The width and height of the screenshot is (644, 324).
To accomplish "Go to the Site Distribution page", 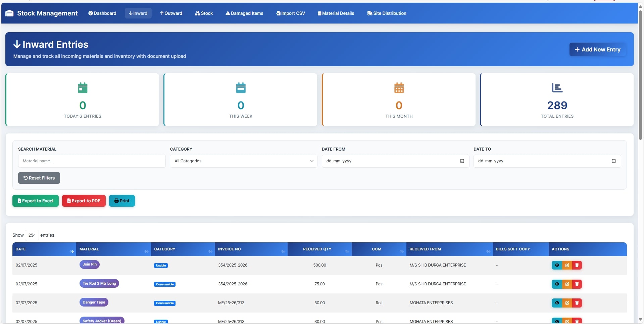I will (386, 13).
